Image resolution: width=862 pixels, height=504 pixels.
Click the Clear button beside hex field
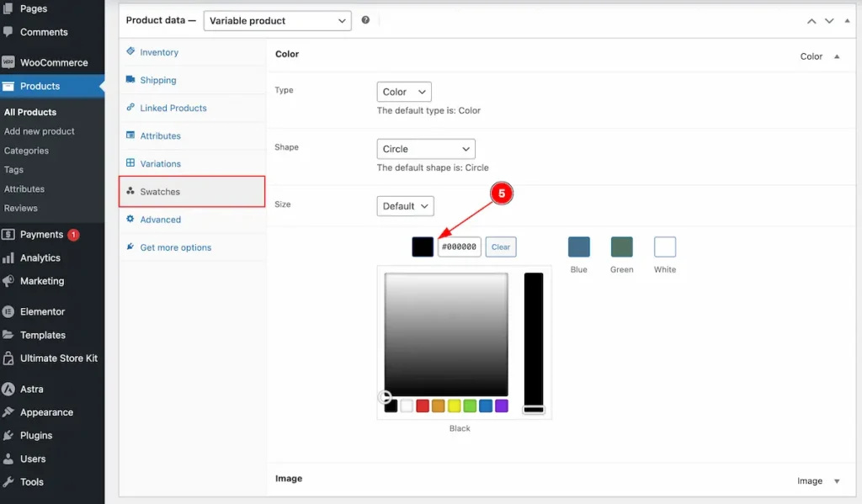pos(501,247)
